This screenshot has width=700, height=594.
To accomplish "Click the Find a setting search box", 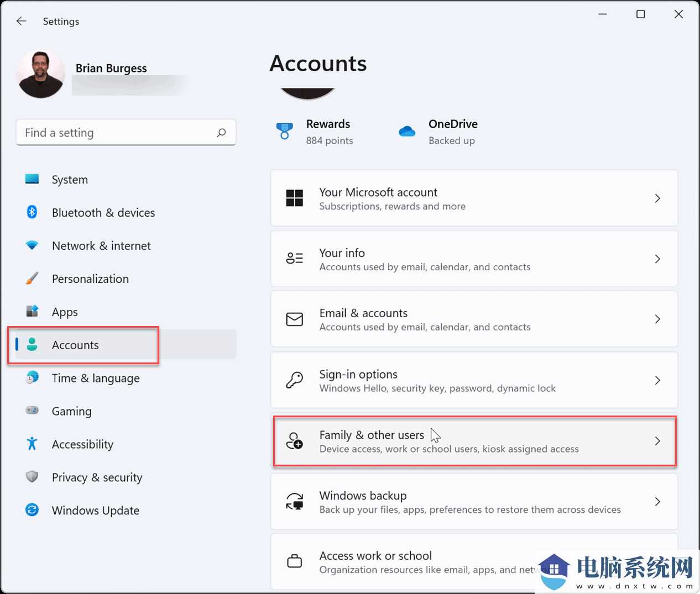I will [x=116, y=133].
